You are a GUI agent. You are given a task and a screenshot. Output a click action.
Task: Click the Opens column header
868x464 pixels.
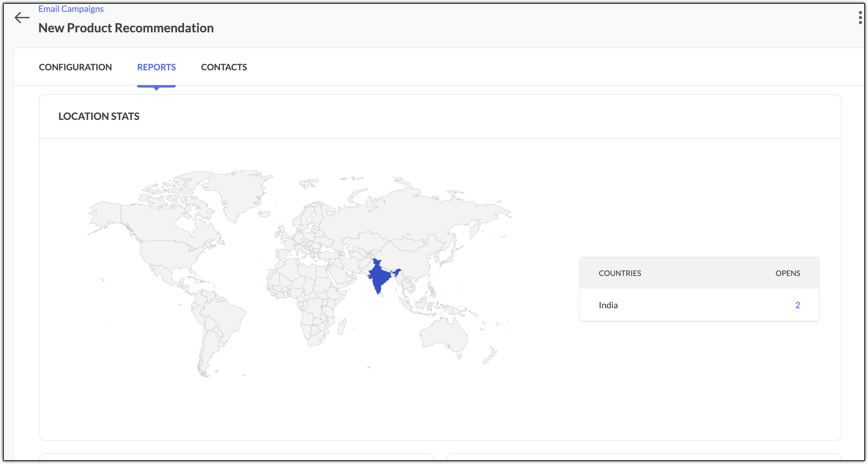(x=788, y=273)
